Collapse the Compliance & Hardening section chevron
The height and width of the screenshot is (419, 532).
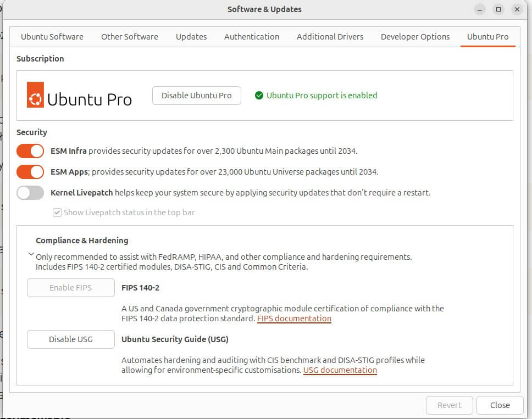[x=31, y=254]
